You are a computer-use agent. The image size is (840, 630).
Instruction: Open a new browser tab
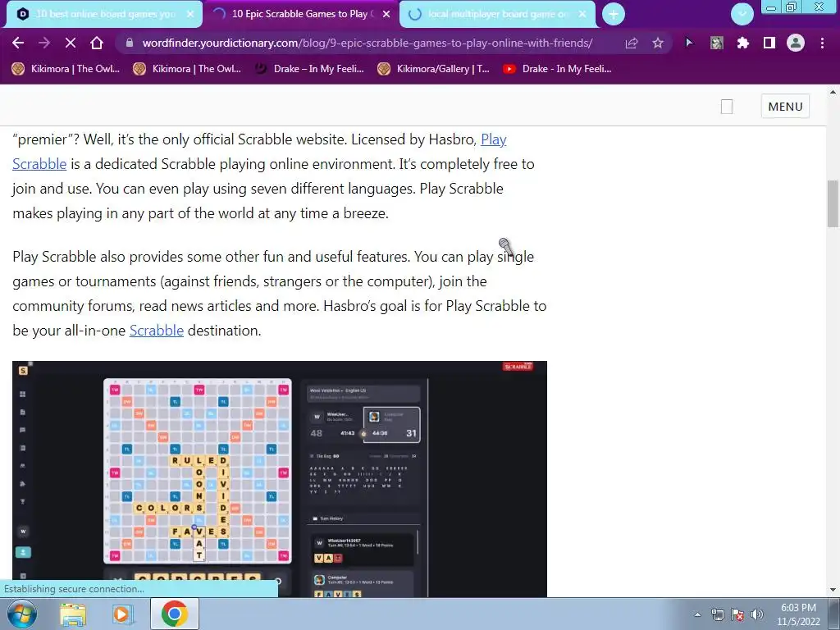pyautogui.click(x=614, y=14)
